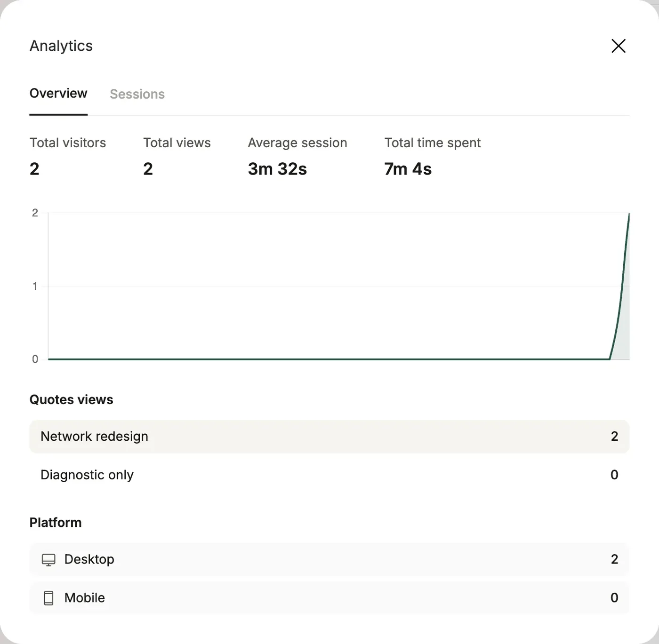This screenshot has width=659, height=644.
Task: Click the Total visitors label
Action: tap(68, 143)
